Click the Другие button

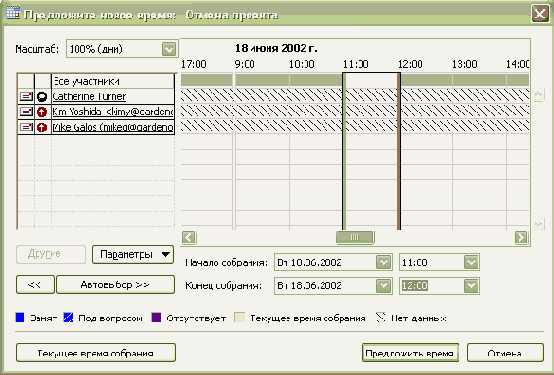[x=51, y=254]
